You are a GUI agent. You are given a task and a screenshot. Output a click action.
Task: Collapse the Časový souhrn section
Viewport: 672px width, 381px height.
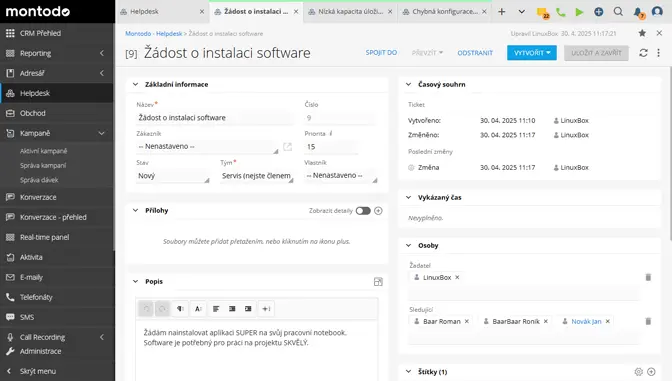coord(408,84)
